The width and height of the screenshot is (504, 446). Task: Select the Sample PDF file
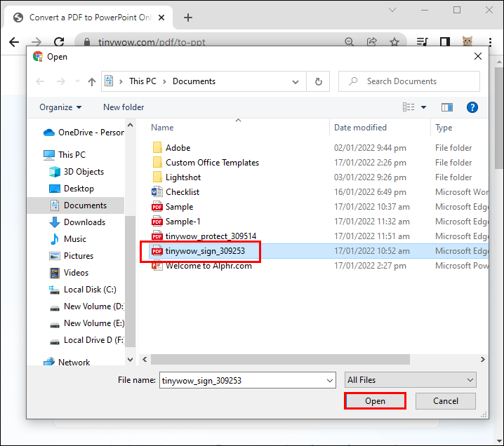point(172,207)
